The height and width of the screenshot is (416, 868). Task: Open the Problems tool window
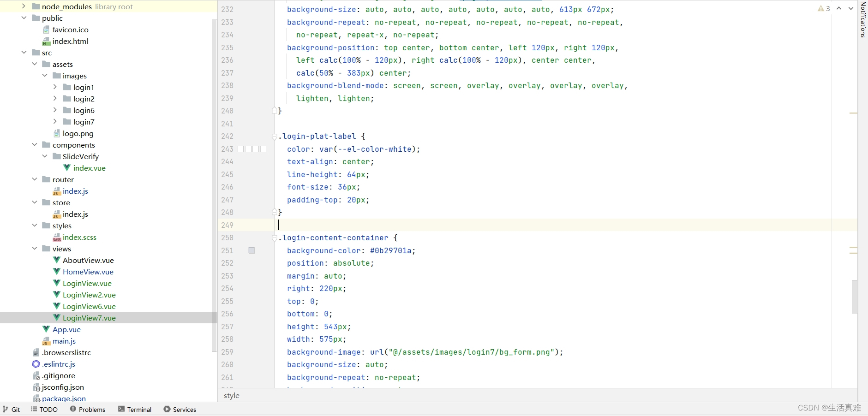pyautogui.click(x=88, y=410)
